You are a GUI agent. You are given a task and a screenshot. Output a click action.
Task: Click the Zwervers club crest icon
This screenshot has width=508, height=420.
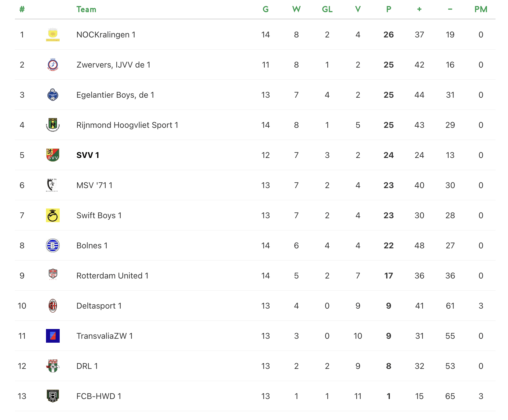(x=53, y=65)
